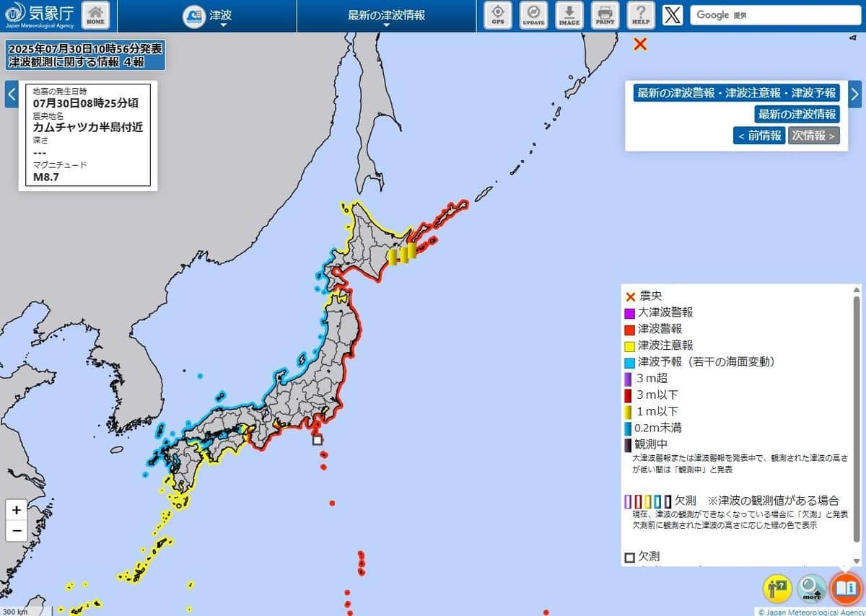Select the 最新の津波警報・津波注意報・津波予報 menu item

pyautogui.click(x=737, y=92)
